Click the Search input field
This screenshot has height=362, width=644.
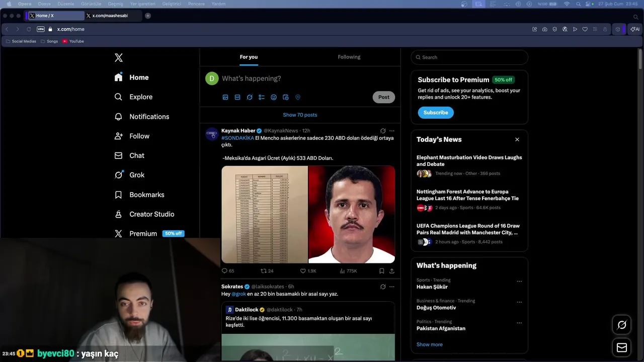[x=469, y=57]
